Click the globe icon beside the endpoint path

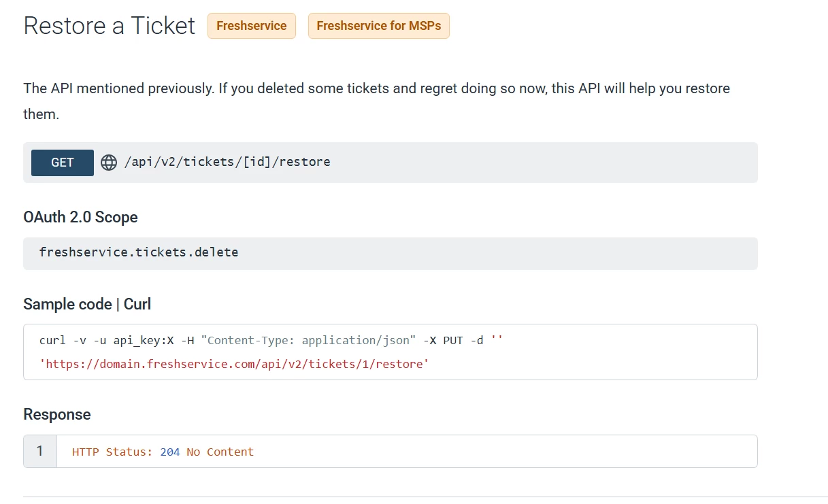pos(109,163)
